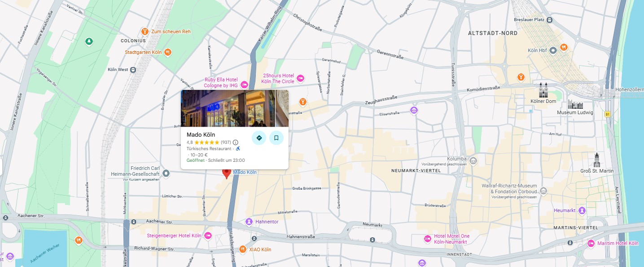Click the Geöffnet status text
Screen dimensions: 644x267
click(196, 160)
